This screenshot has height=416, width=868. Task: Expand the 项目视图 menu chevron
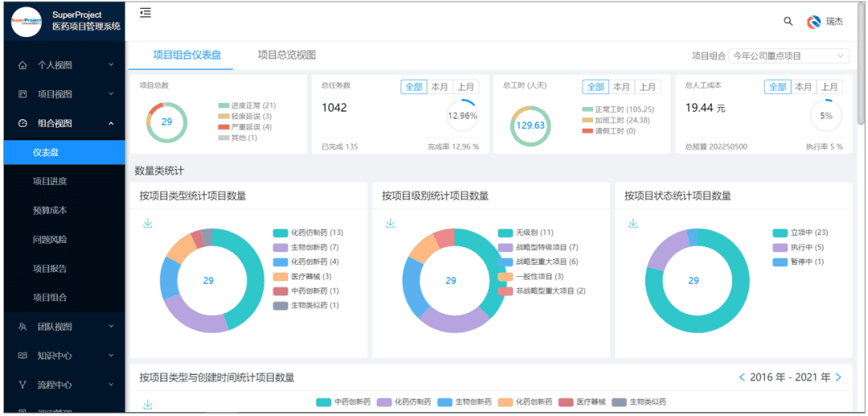click(x=111, y=94)
